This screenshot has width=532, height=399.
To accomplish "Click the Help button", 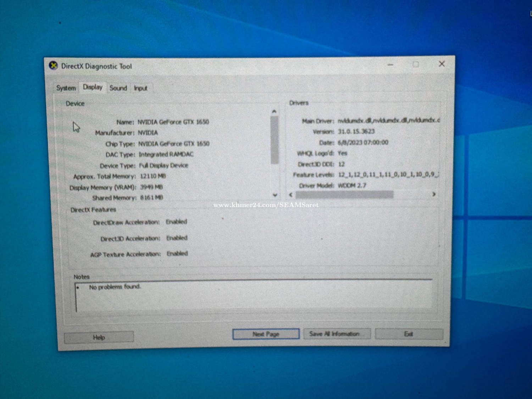I will [99, 337].
